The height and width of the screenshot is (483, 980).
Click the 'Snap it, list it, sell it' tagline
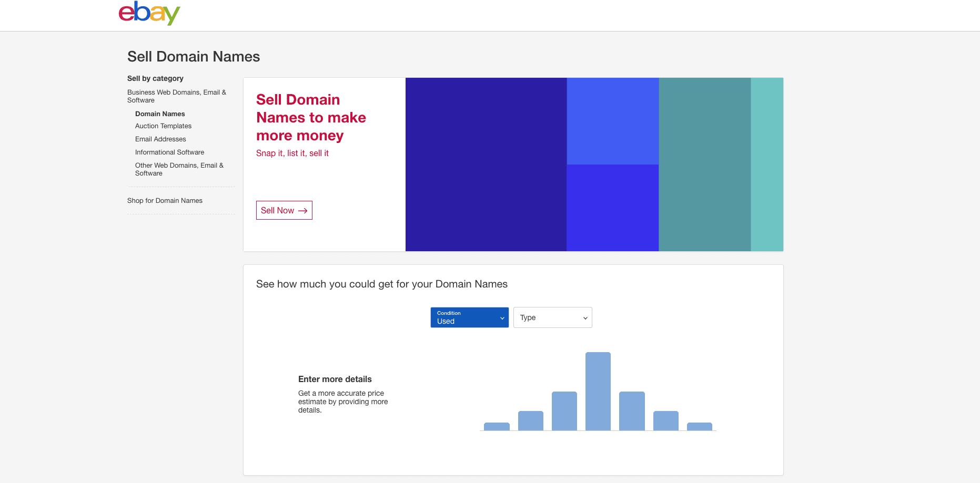(x=292, y=153)
